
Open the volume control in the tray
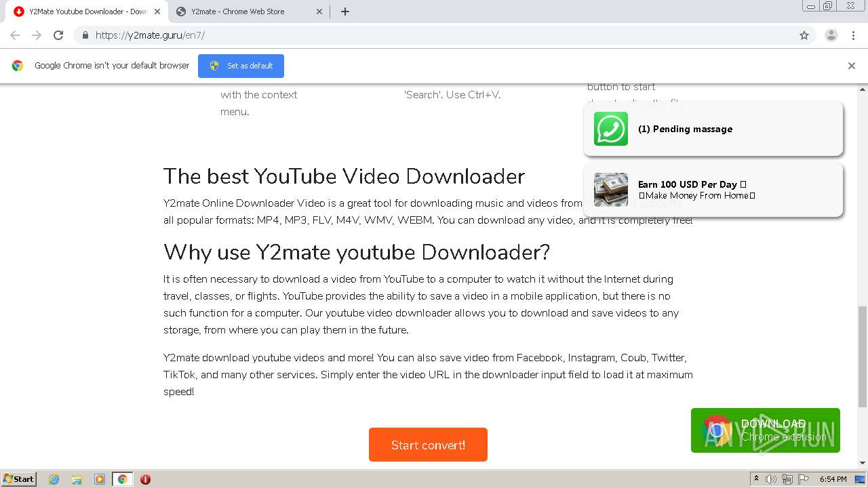tap(771, 479)
